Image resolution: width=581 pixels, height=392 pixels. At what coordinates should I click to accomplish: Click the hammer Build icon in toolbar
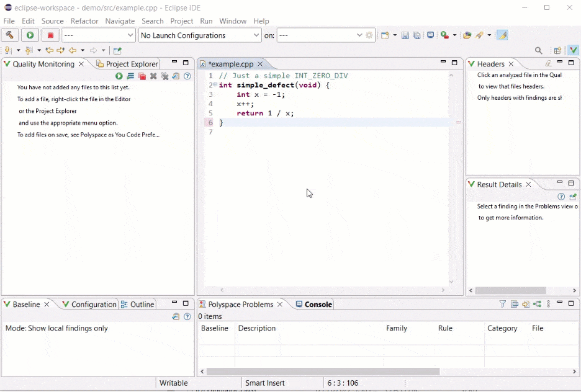point(9,35)
